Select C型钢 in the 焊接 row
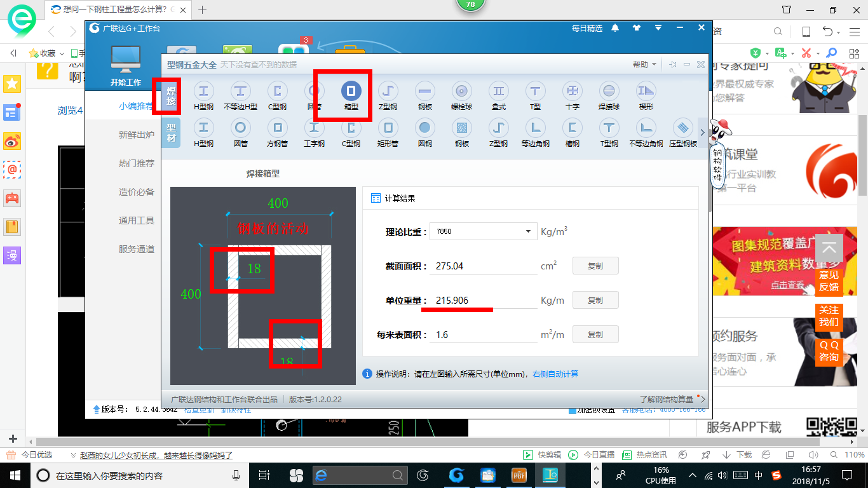Screen dimensions: 868x488 click(278, 96)
